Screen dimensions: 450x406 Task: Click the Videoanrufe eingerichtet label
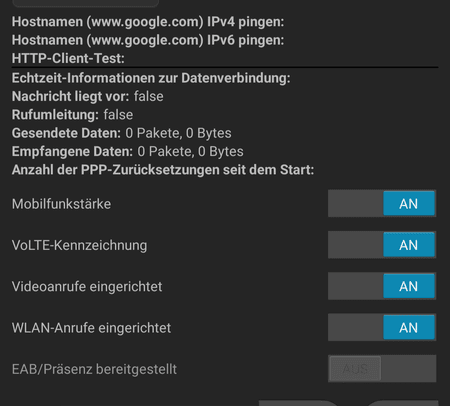[87, 287]
